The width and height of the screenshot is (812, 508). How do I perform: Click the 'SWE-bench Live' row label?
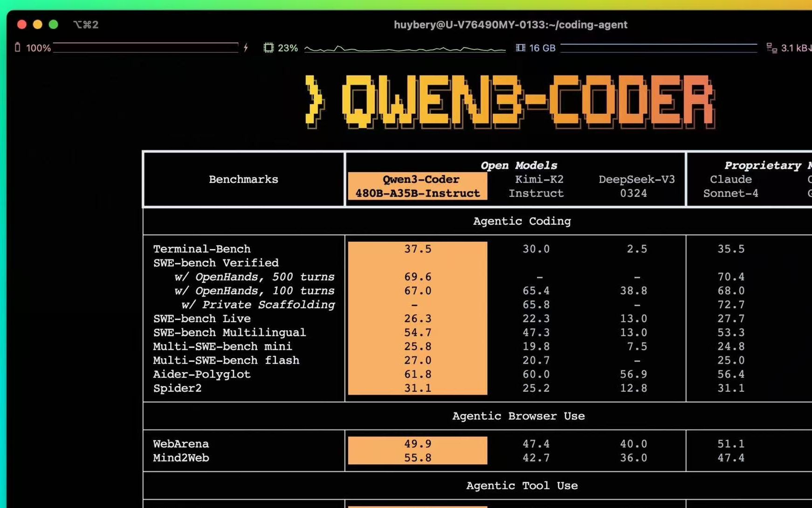(202, 319)
